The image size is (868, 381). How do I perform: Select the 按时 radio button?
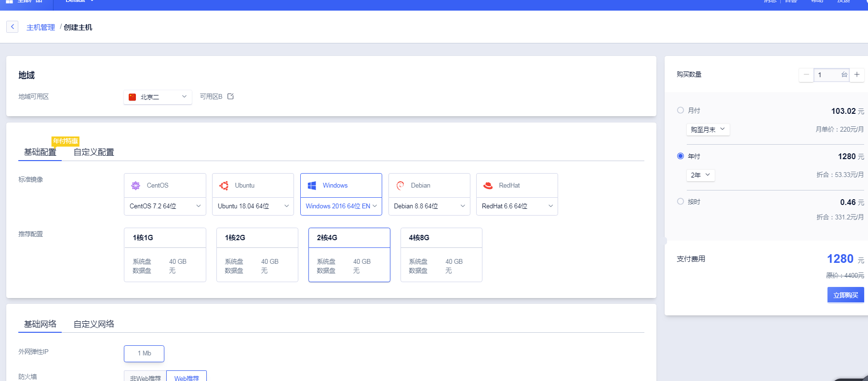[681, 202]
